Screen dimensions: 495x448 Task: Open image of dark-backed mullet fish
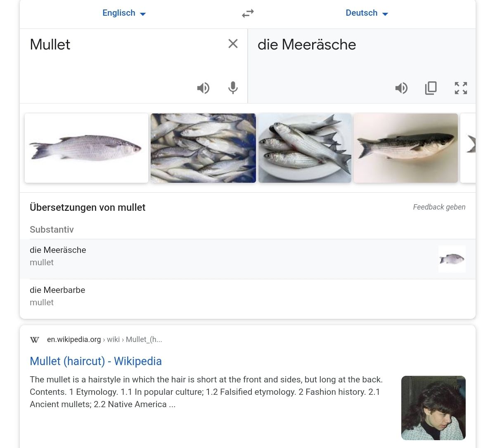pyautogui.click(x=406, y=148)
